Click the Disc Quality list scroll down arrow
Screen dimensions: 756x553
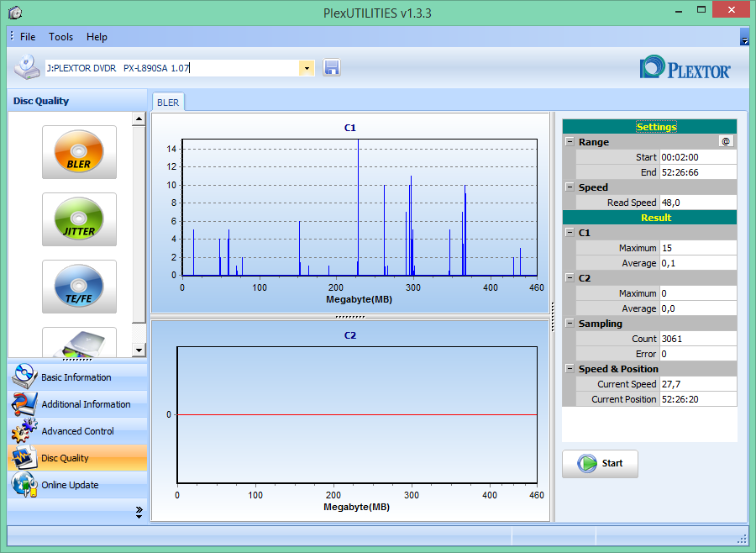[139, 350]
